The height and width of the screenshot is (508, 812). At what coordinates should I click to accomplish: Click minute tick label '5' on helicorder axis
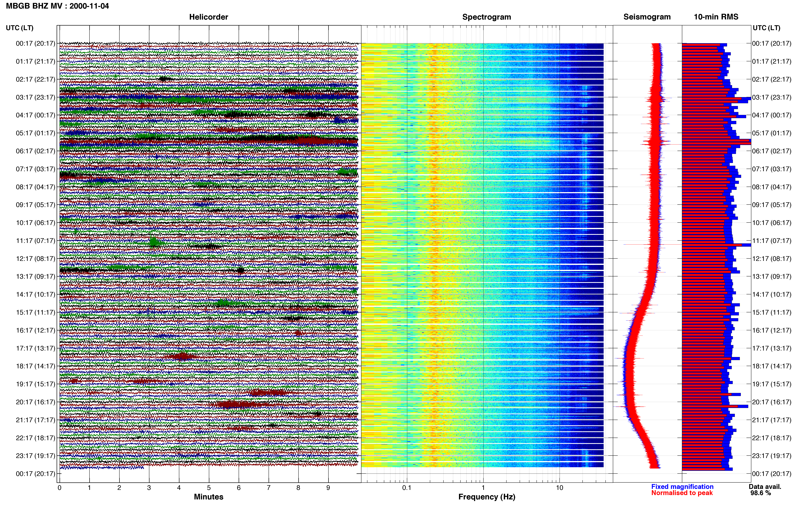(x=209, y=488)
